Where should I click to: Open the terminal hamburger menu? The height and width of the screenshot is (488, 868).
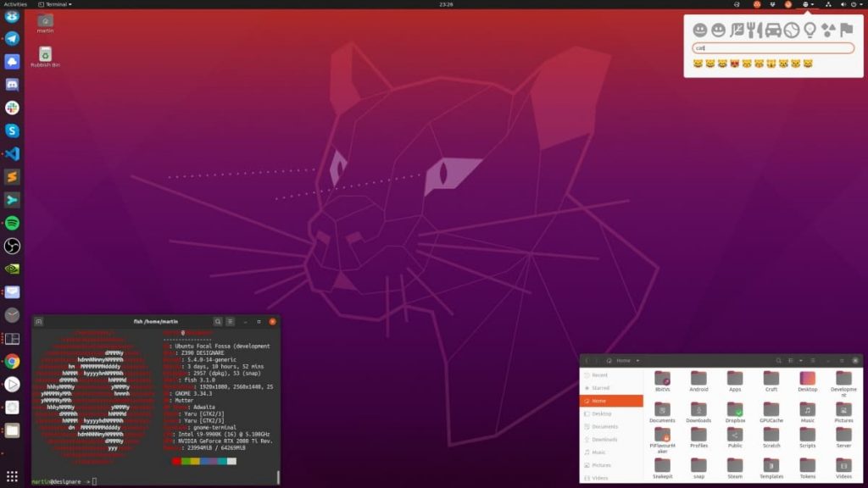pos(231,322)
